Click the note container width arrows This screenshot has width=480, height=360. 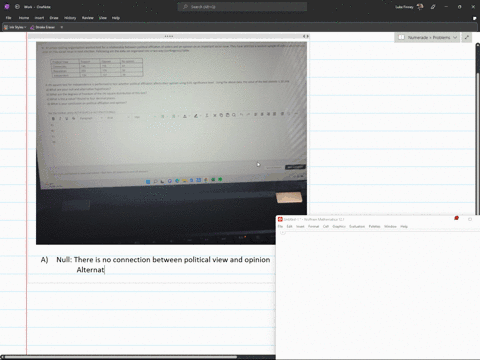click(x=306, y=36)
